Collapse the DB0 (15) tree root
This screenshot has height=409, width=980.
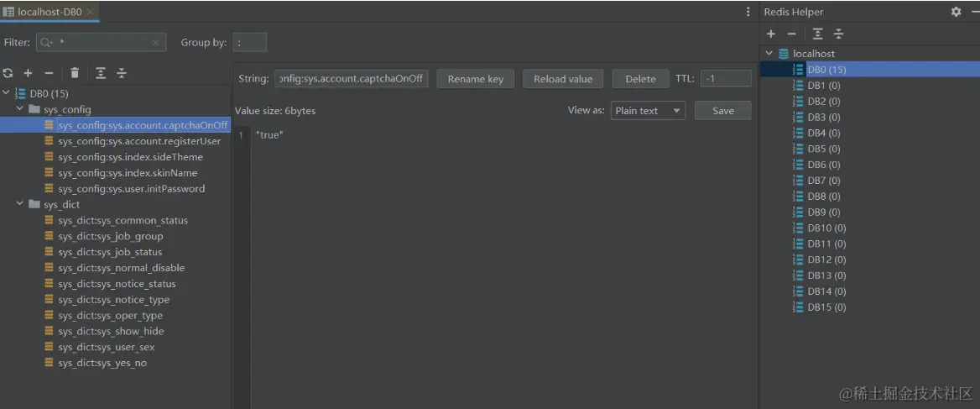point(6,94)
